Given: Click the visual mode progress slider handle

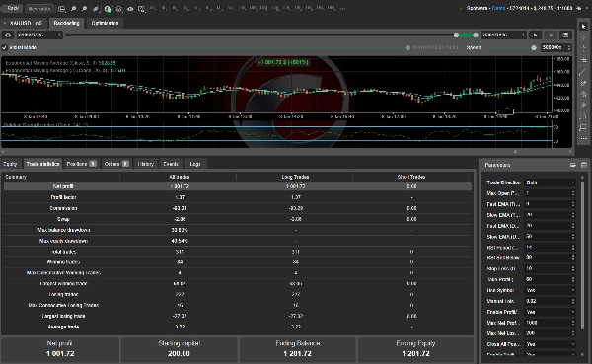Looking at the screenshot, I should click(x=407, y=48).
